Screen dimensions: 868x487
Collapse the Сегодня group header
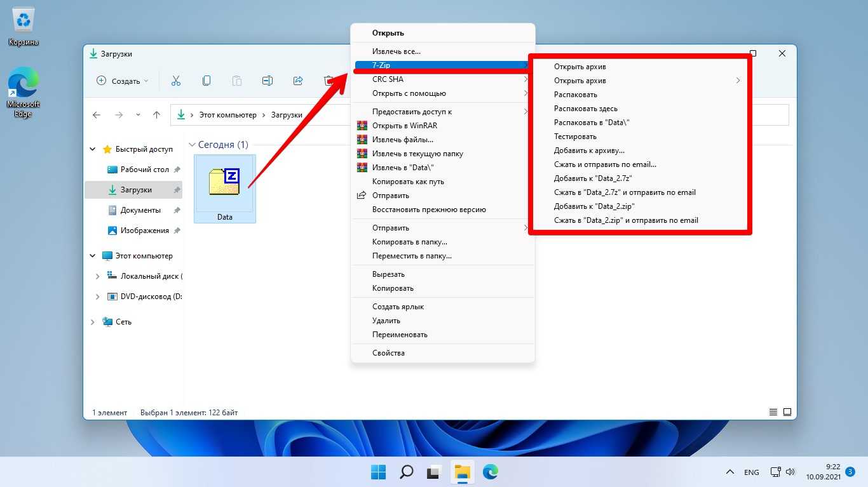[192, 145]
